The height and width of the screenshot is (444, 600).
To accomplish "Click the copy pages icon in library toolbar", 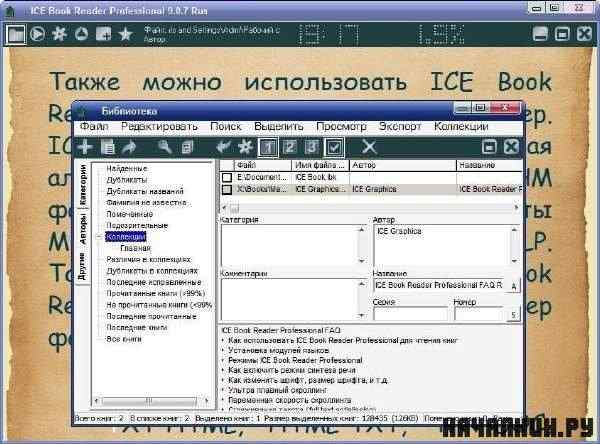I will 188,147.
